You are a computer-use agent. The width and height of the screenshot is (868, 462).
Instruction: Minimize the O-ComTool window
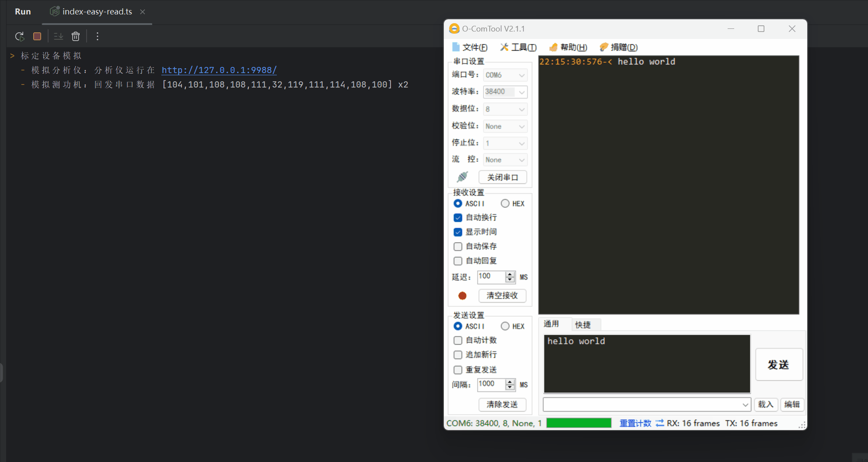click(731, 28)
